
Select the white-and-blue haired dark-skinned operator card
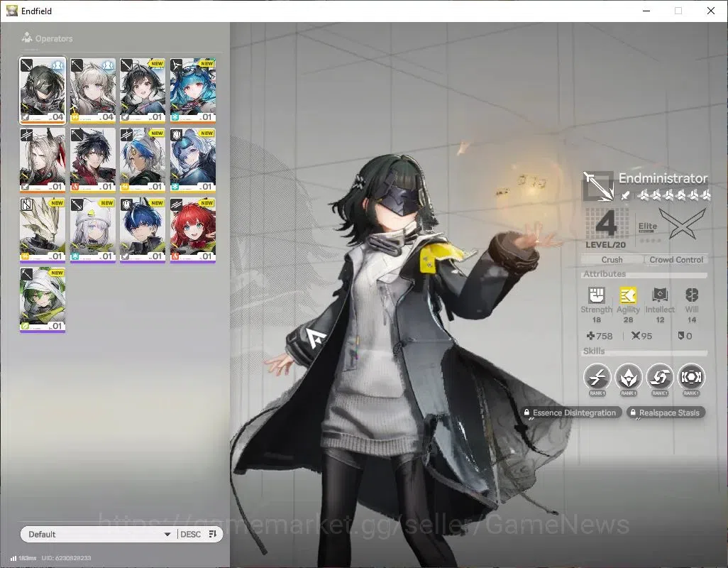pyautogui.click(x=143, y=160)
